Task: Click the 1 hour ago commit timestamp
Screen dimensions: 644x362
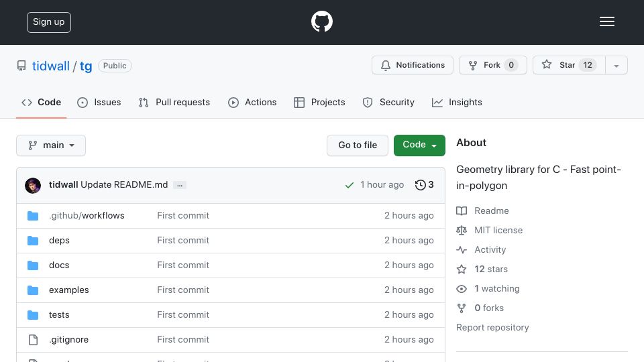Action: pyautogui.click(x=382, y=185)
